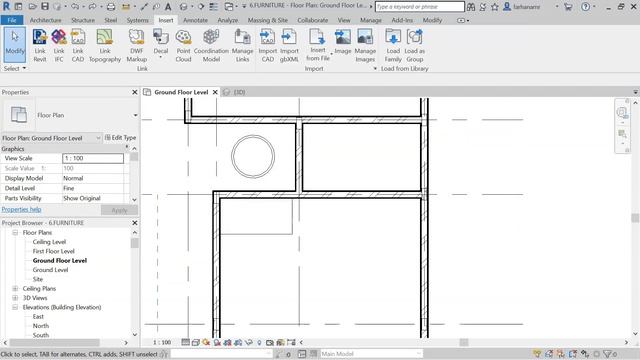Viewport: 640px width, 360px height.
Task: Click the Load as Group tool
Action: coord(415,46)
